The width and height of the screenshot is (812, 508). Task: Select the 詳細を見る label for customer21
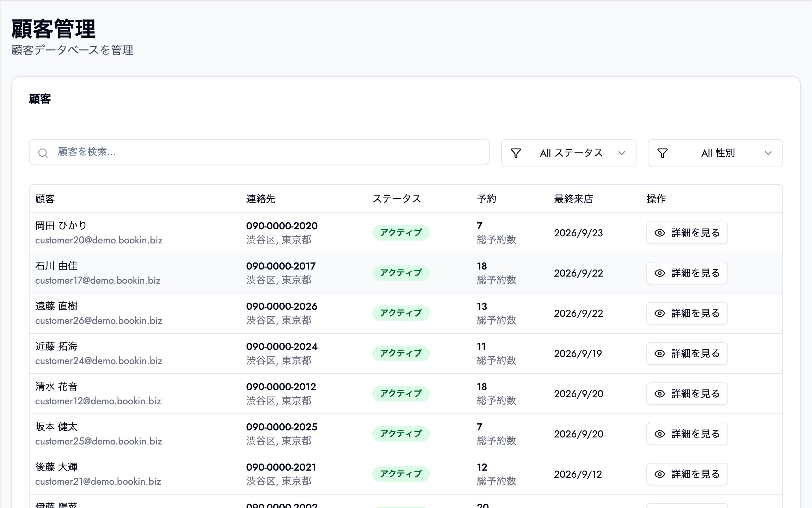coord(695,474)
